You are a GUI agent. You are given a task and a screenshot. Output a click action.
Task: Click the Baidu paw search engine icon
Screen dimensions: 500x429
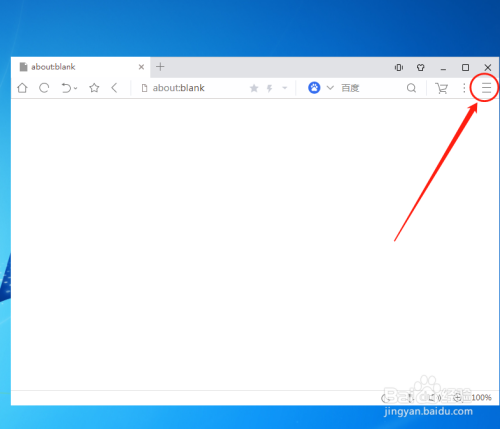[314, 88]
